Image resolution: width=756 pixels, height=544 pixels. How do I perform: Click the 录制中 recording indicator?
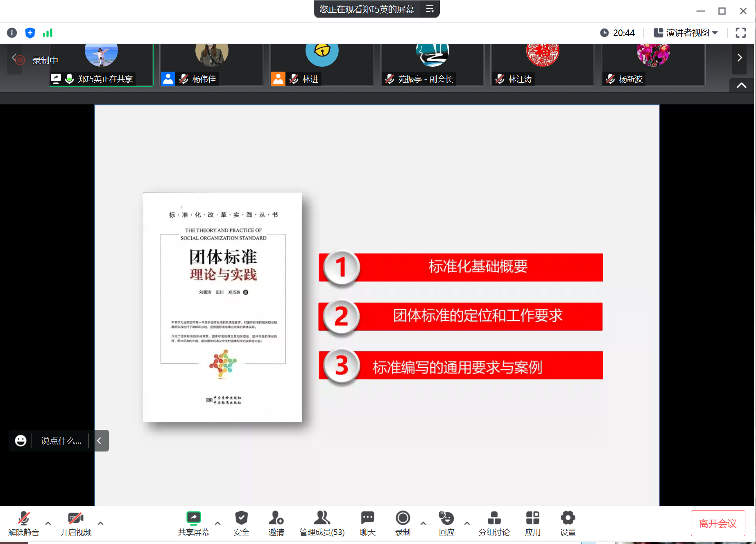(37, 60)
